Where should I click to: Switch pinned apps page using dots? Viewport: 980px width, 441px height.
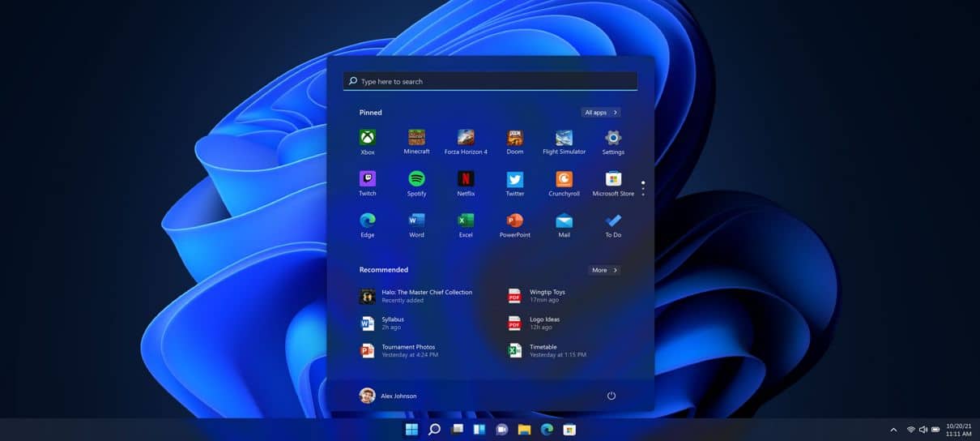643,189
